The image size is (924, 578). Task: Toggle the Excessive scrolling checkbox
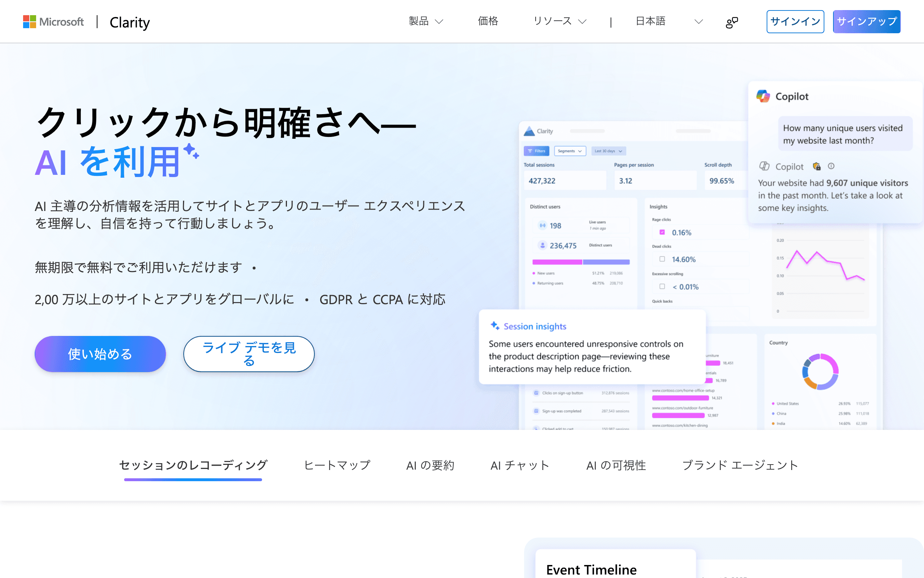[662, 286]
